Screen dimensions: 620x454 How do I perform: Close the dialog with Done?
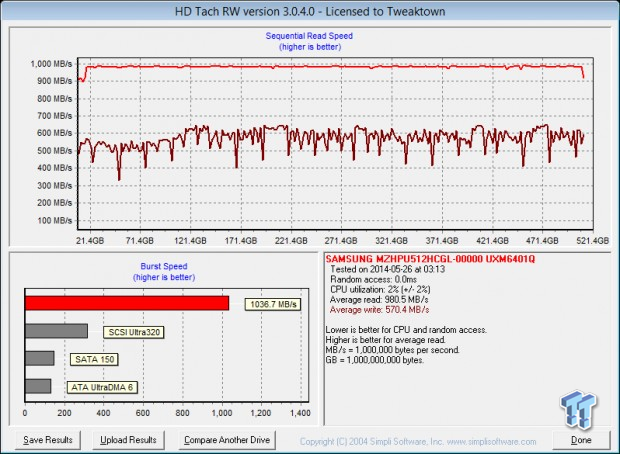click(x=581, y=440)
